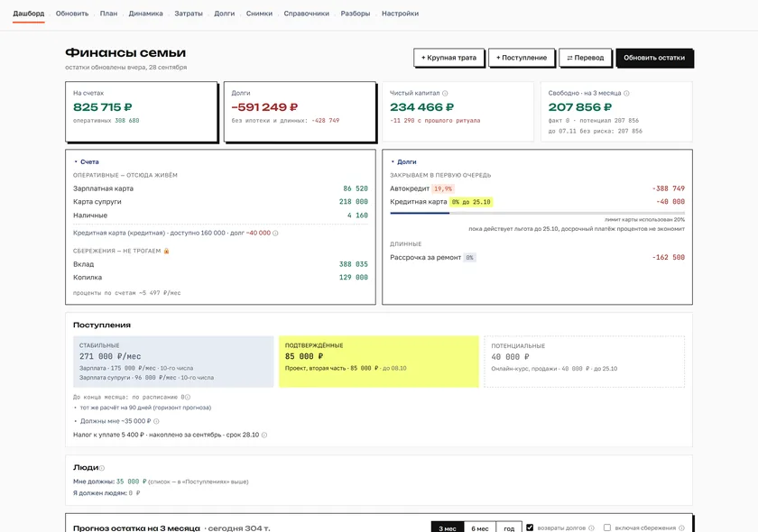The width and height of the screenshot is (758, 532).
Task: Collapse the Долги section
Action: coord(403,162)
